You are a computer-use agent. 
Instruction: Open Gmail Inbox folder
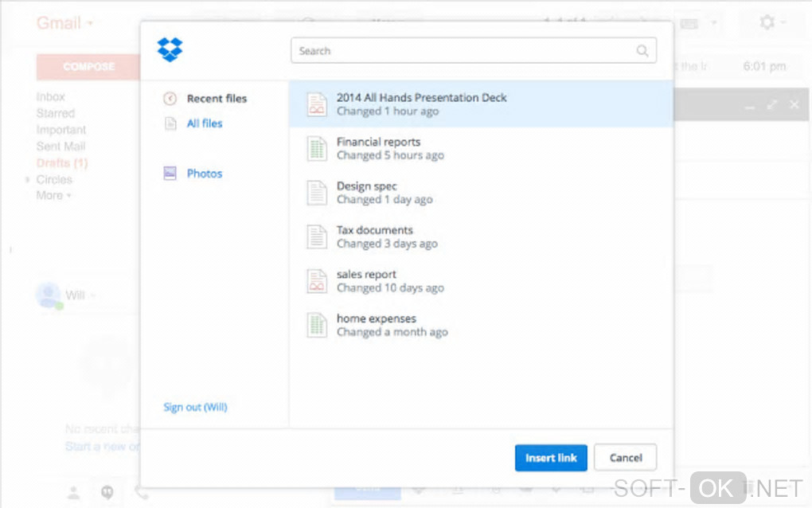coord(51,97)
